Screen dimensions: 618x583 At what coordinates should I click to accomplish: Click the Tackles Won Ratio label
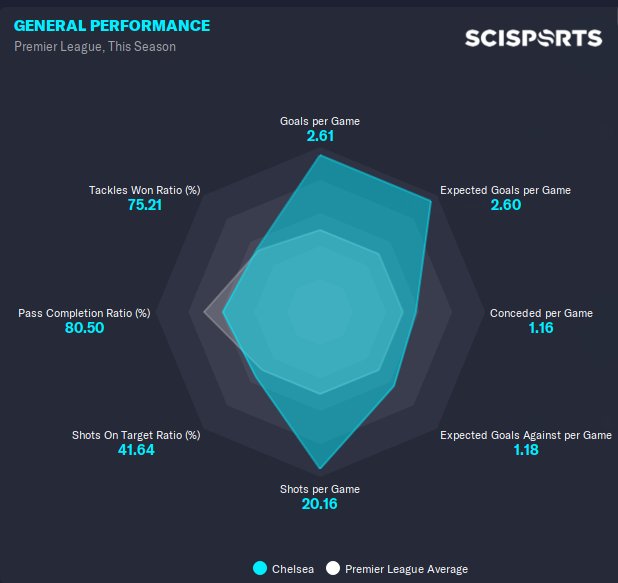tap(145, 190)
